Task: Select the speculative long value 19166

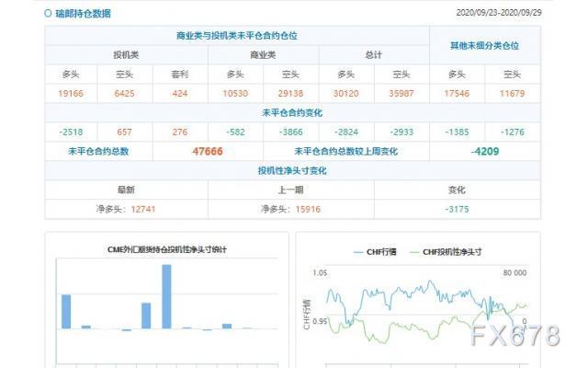Action: tap(71, 94)
